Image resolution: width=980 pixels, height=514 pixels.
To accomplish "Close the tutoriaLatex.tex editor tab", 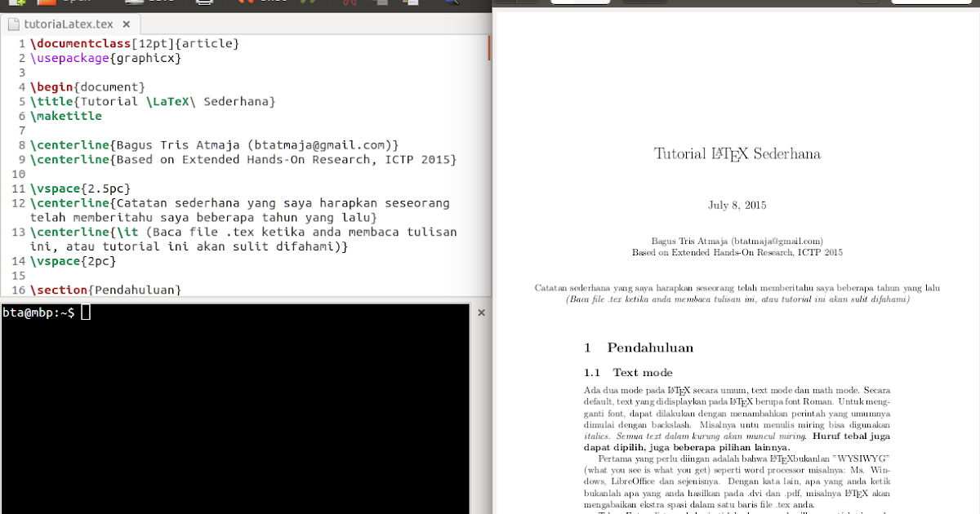I will [x=126, y=24].
